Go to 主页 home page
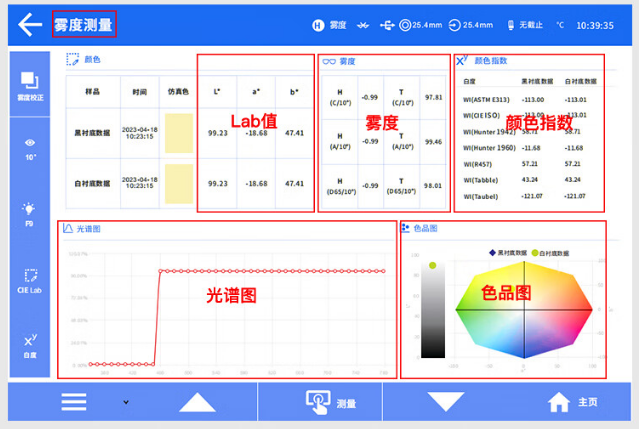This screenshot has width=639, height=429. (x=573, y=402)
